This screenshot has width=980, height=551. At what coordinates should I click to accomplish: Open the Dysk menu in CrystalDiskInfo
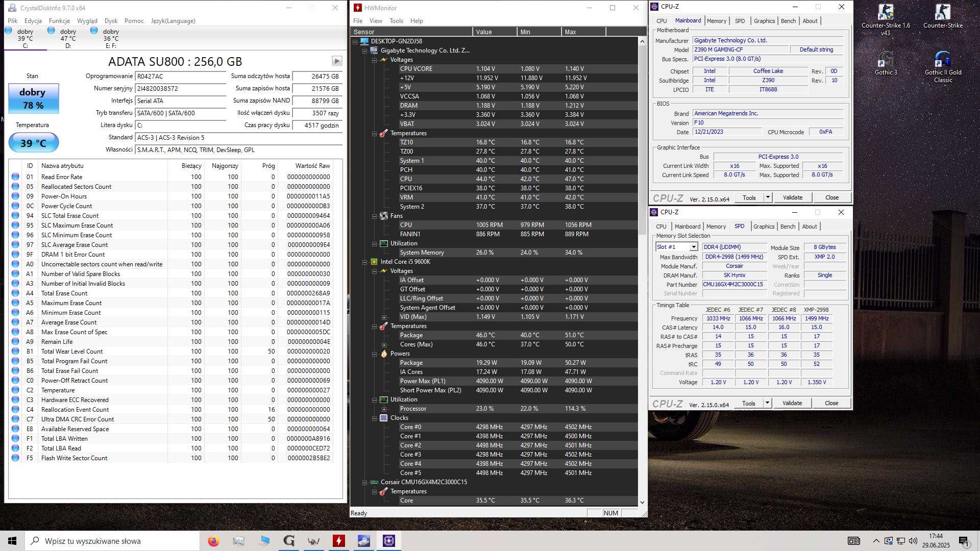(111, 21)
